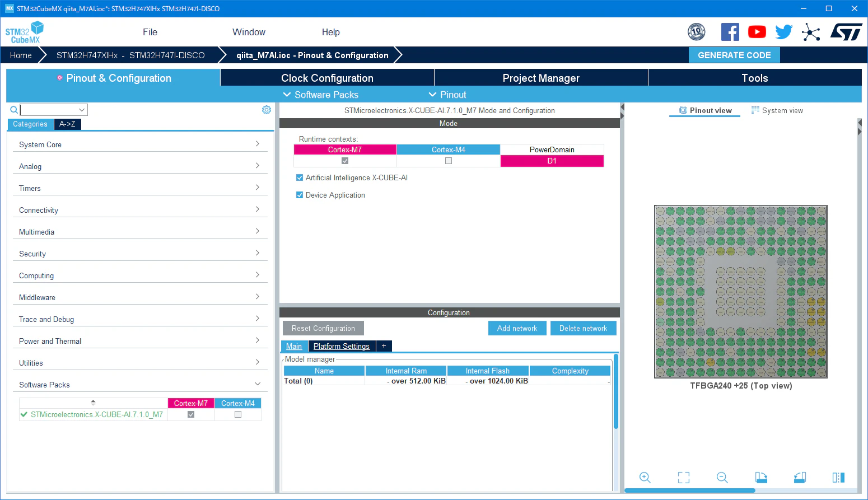Image resolution: width=868 pixels, height=500 pixels.
Task: Click the Reset Configuration button
Action: 323,328
